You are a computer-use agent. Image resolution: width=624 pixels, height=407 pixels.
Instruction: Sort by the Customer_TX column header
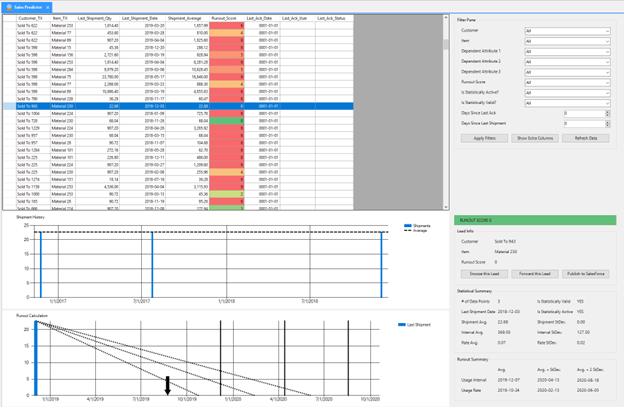(33, 18)
